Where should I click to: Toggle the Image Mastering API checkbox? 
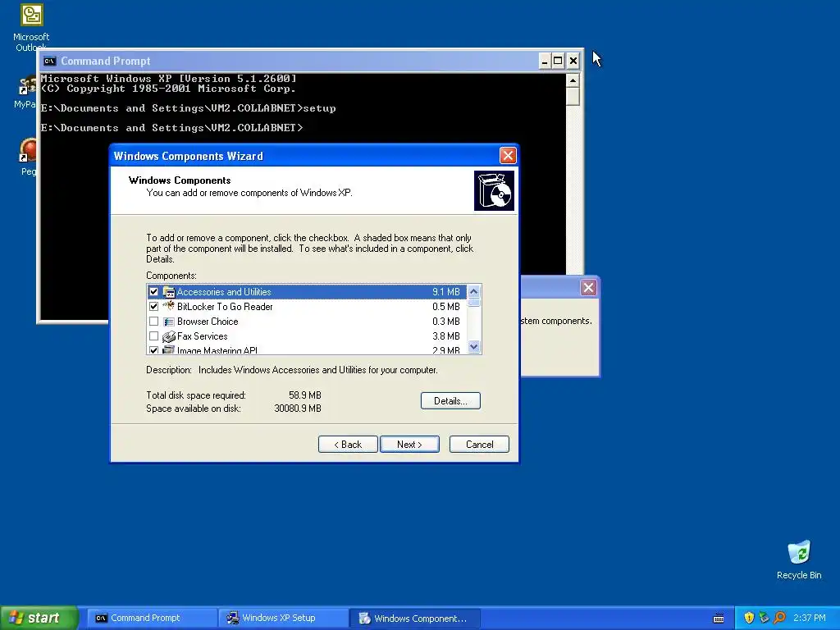(x=153, y=349)
